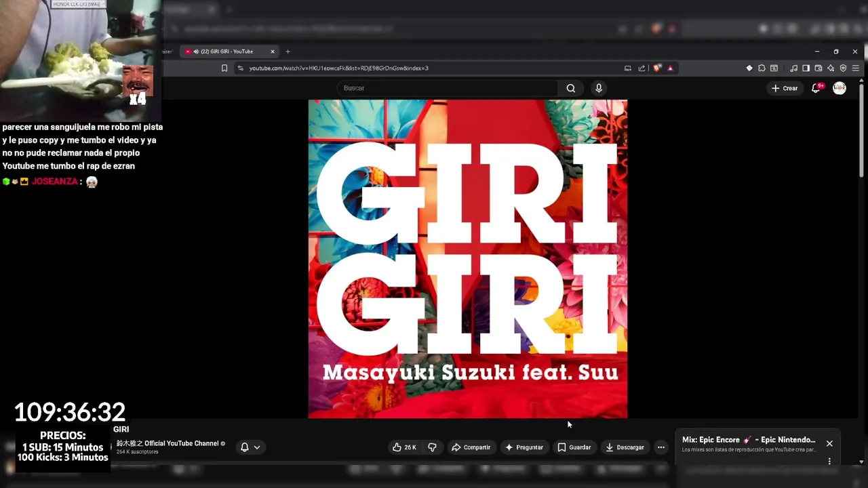
Task: Click the 264 K suscriptores text
Action: [137, 452]
